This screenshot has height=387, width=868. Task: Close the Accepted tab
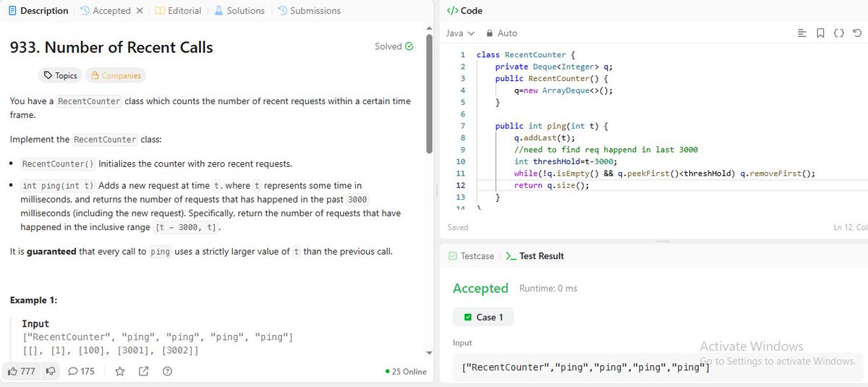click(140, 11)
